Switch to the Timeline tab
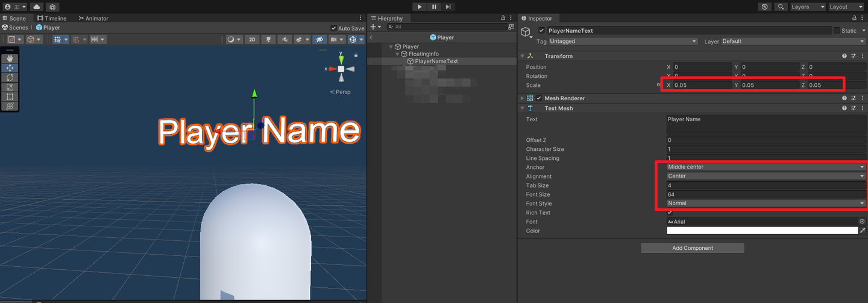This screenshot has height=303, width=868. coord(52,18)
